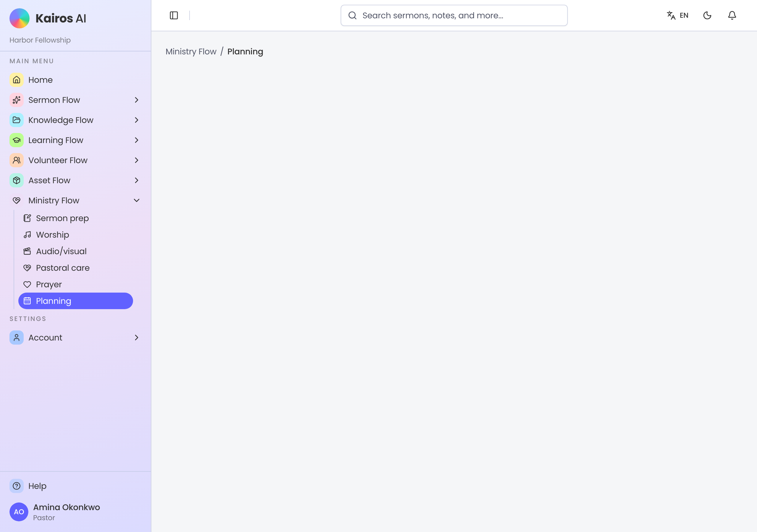Click the Sermon Flow sparkles icon
The image size is (757, 532).
(17, 100)
